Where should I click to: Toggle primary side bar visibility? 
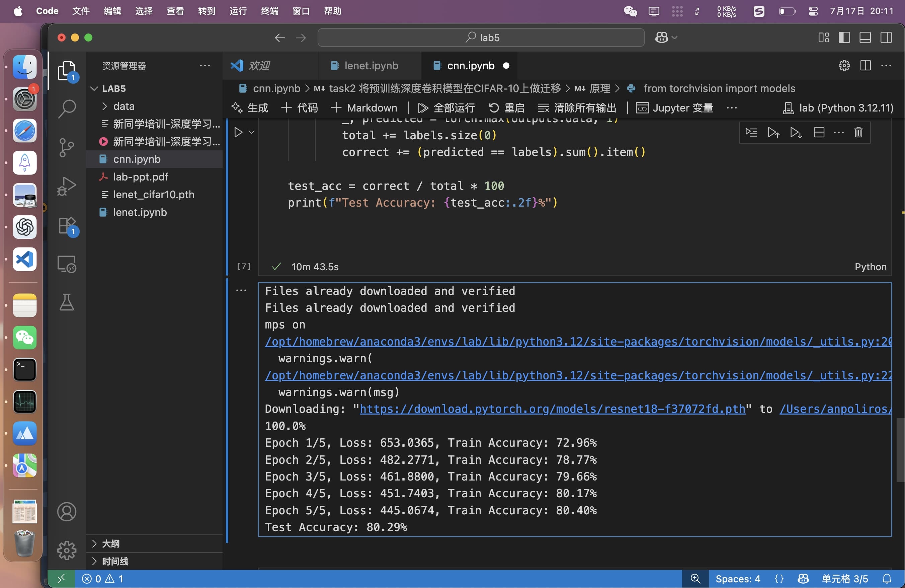click(x=844, y=38)
